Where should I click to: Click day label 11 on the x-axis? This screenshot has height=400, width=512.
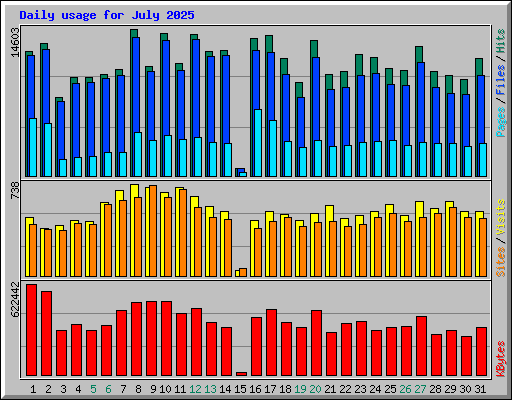click(180, 389)
